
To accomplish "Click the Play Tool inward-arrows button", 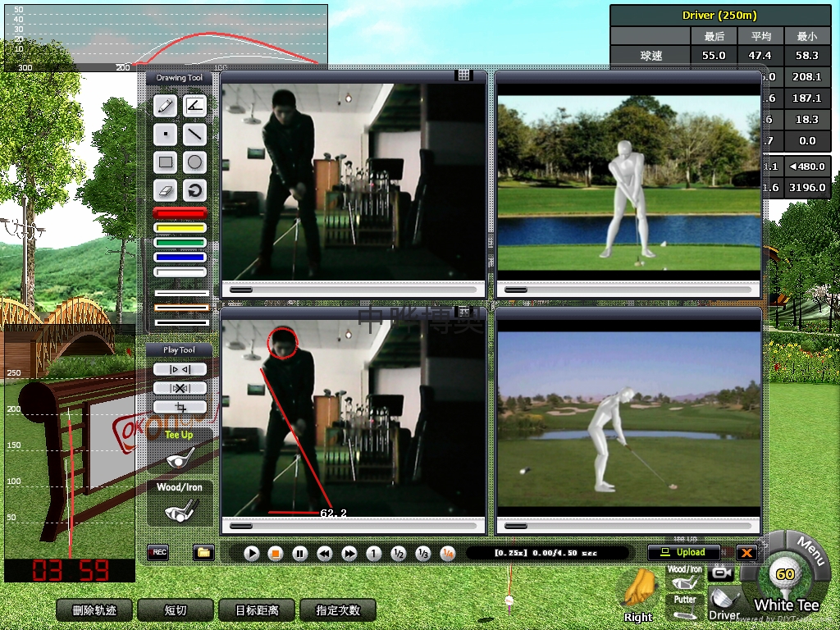I will (180, 370).
